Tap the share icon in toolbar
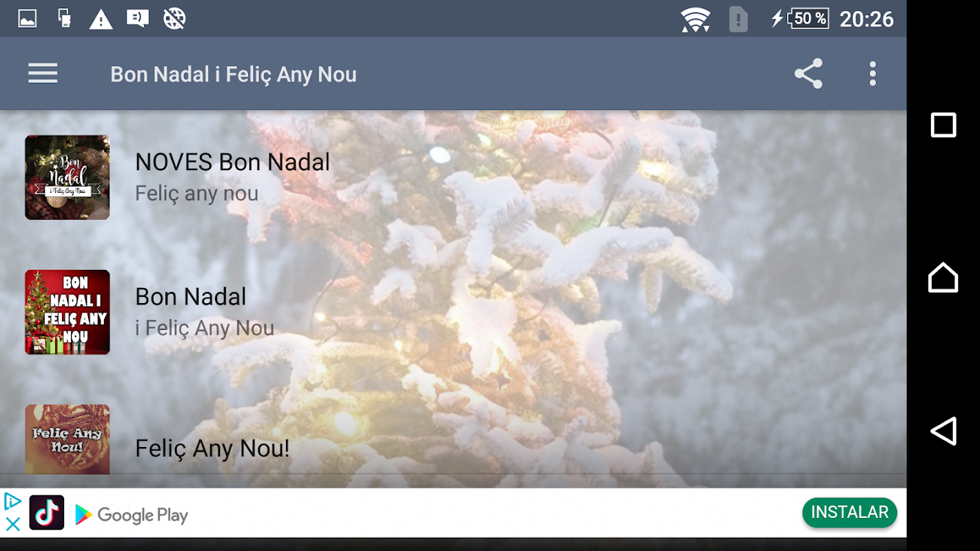This screenshot has width=980, height=551. [x=808, y=74]
